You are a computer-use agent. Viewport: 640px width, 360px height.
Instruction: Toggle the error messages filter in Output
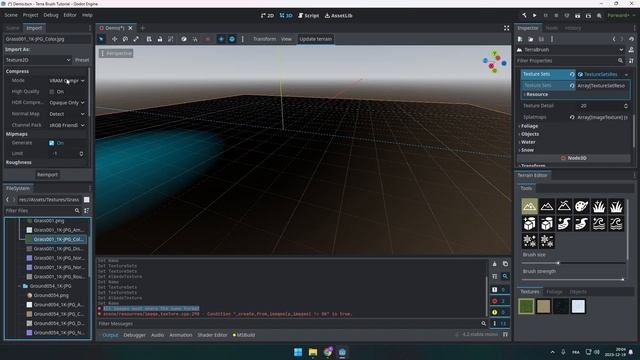click(499, 301)
